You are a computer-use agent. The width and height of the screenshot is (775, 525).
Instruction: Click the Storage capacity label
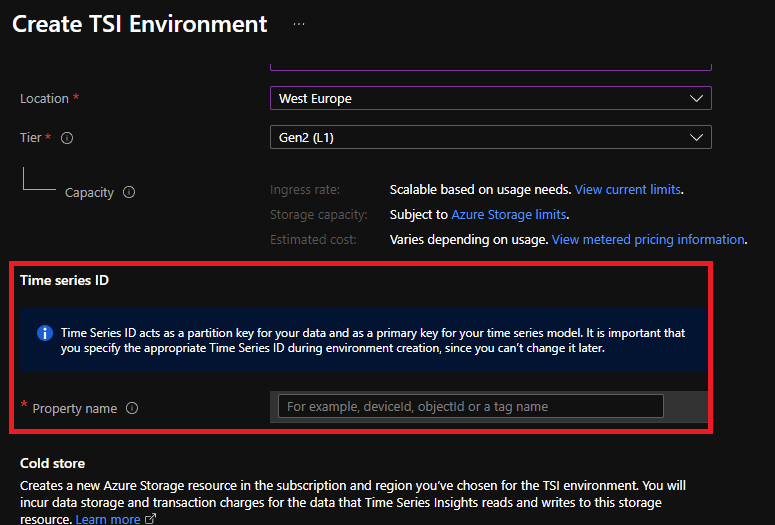click(319, 215)
